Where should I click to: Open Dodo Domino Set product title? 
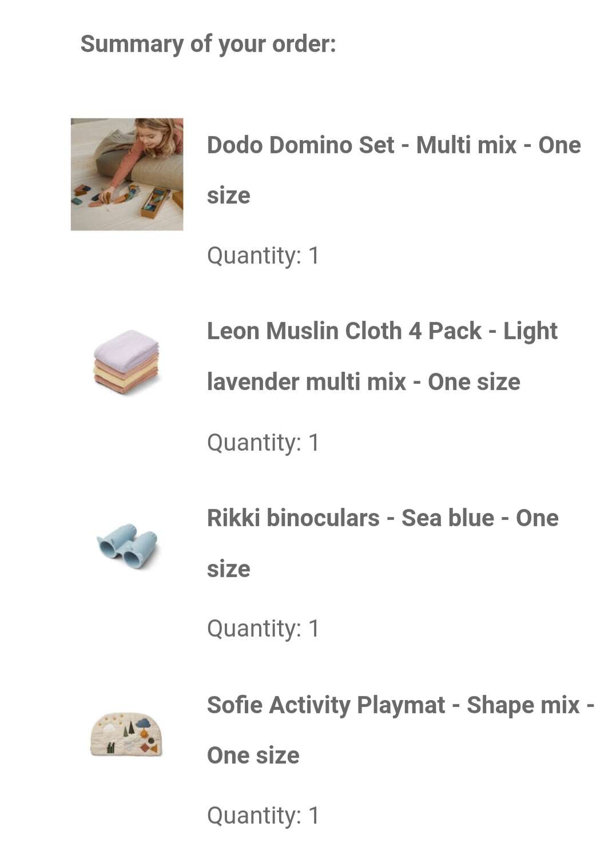tap(394, 170)
